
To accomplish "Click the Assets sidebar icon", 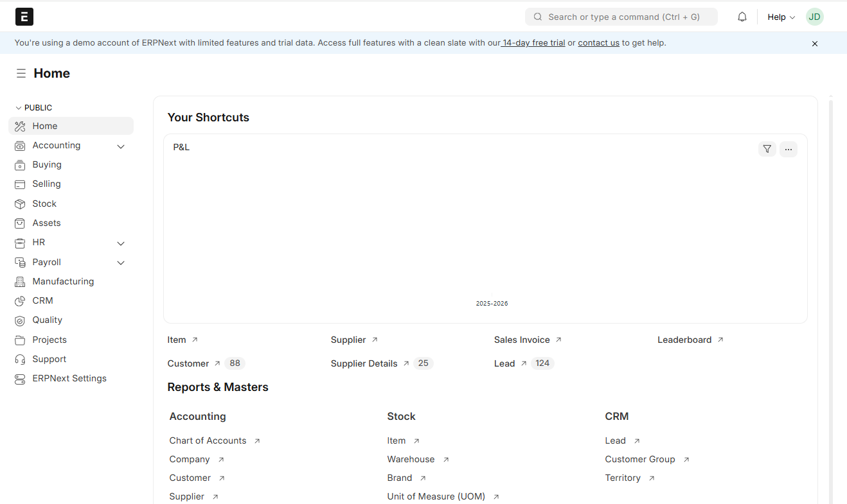I will click(x=20, y=223).
